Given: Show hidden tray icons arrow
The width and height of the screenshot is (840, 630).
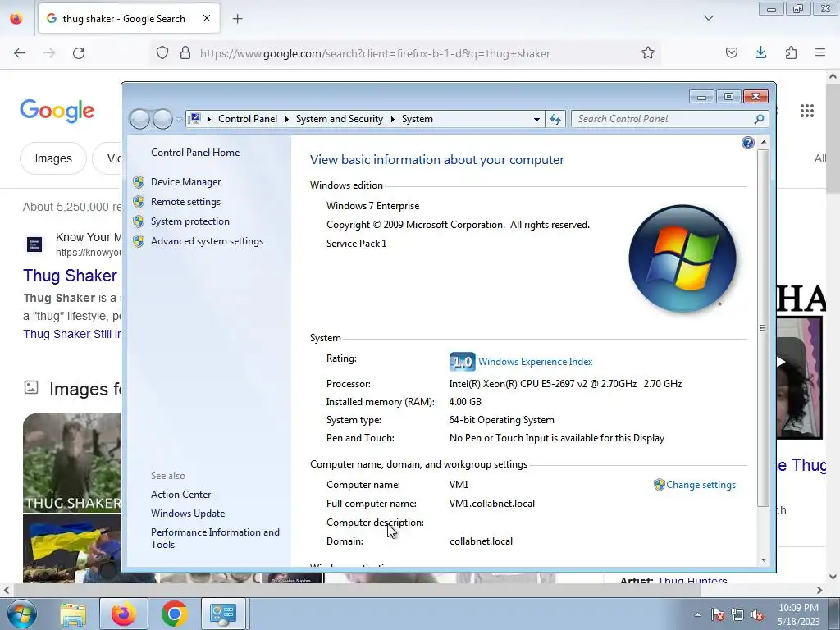Looking at the screenshot, I should pyautogui.click(x=697, y=614).
